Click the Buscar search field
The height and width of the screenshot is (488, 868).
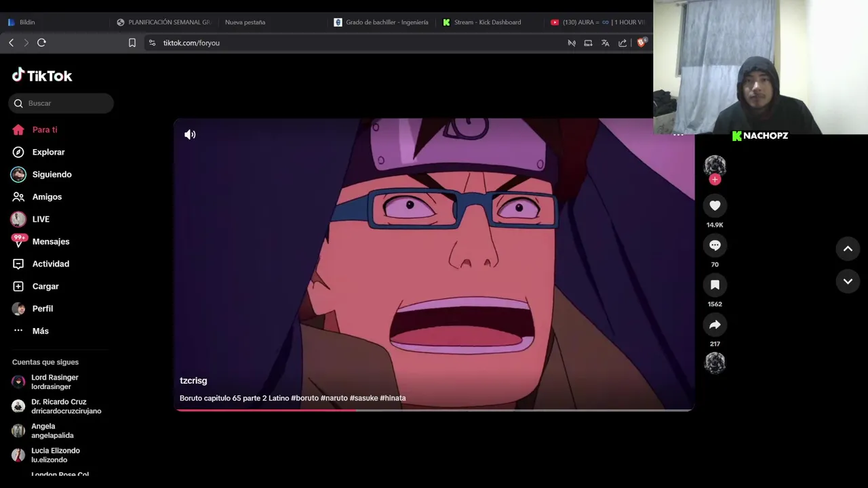click(61, 103)
